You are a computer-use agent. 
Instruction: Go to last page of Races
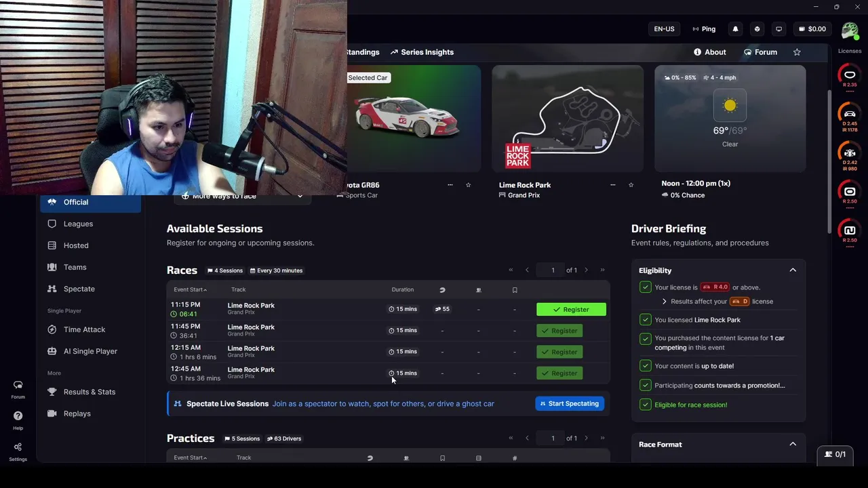(602, 270)
